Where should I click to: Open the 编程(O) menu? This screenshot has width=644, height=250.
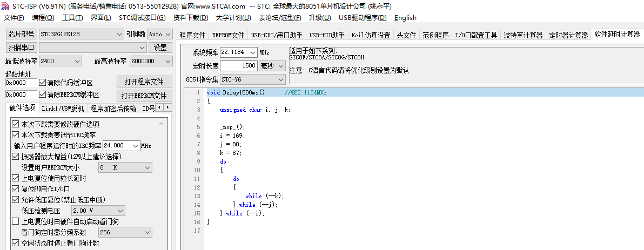tap(43, 18)
